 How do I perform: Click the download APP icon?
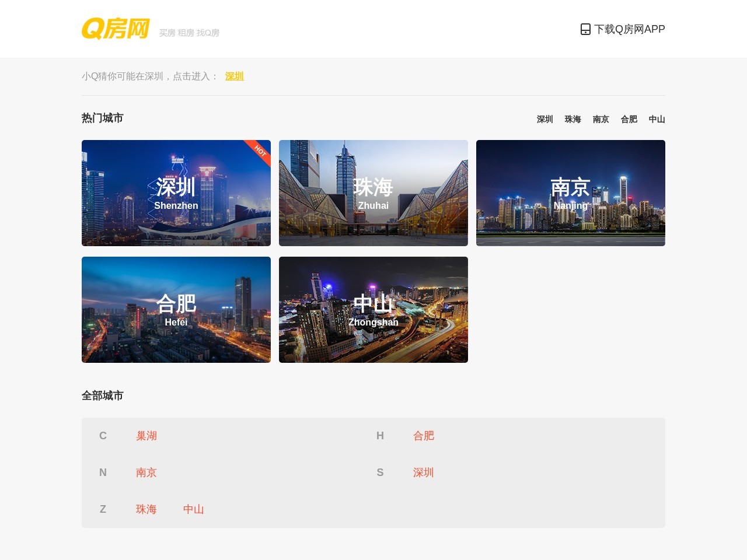pos(585,29)
